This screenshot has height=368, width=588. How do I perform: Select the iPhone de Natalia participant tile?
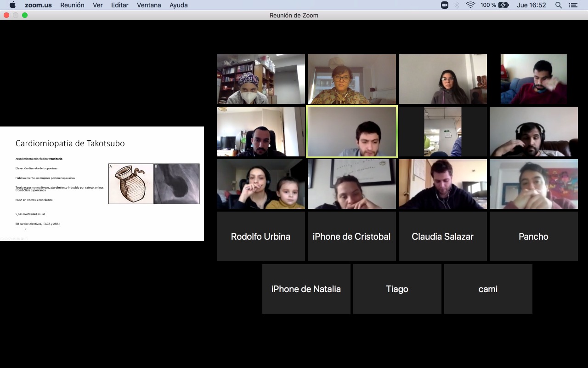306,289
